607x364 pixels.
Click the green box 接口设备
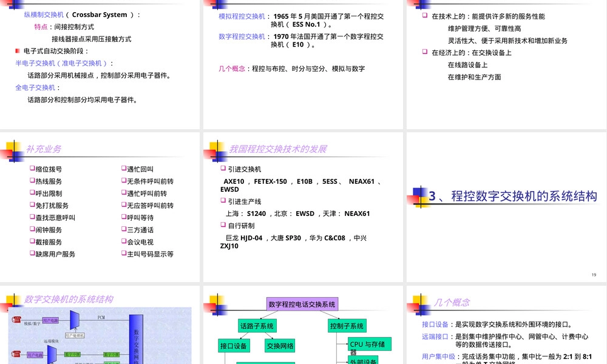pyautogui.click(x=234, y=346)
